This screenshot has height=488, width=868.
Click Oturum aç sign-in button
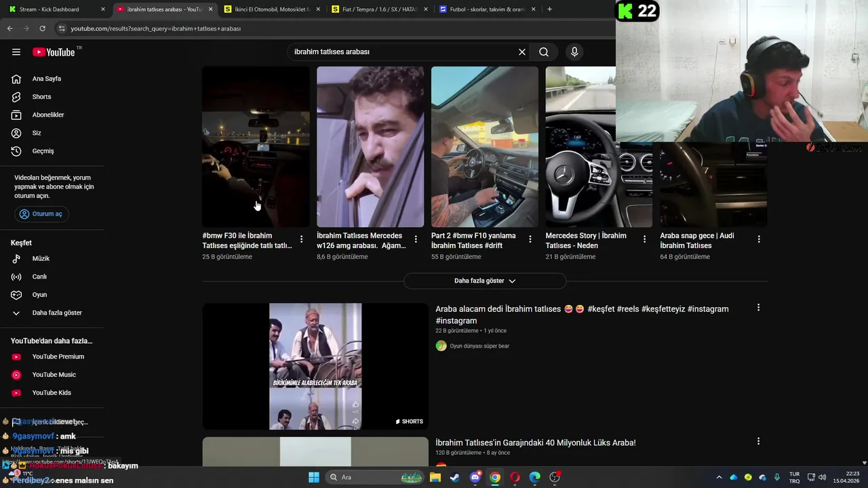(x=41, y=214)
